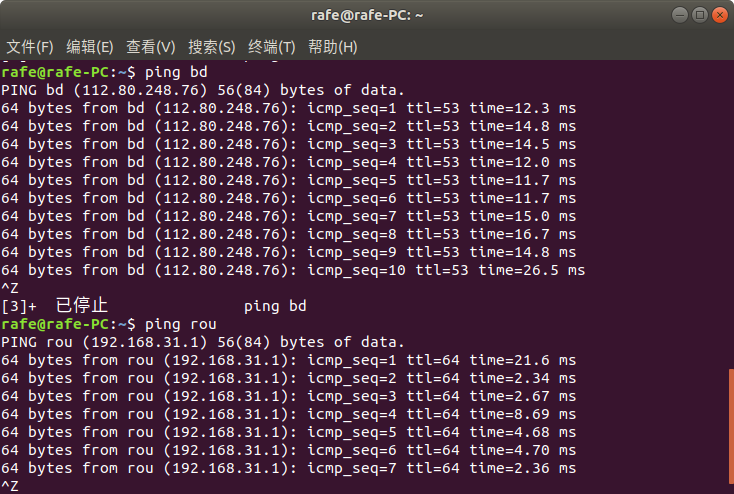Image resolution: width=734 pixels, height=494 pixels.
Task: Open the 编辑(E) menu
Action: click(x=89, y=47)
